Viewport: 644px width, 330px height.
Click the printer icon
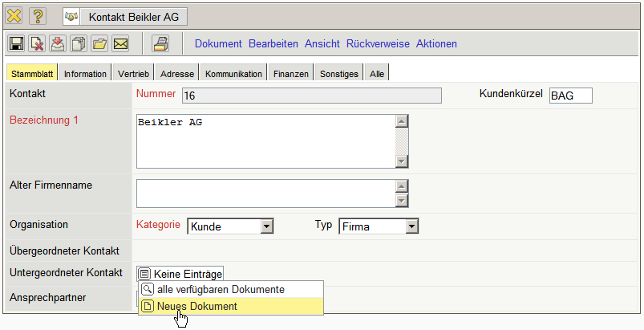pos(160,43)
